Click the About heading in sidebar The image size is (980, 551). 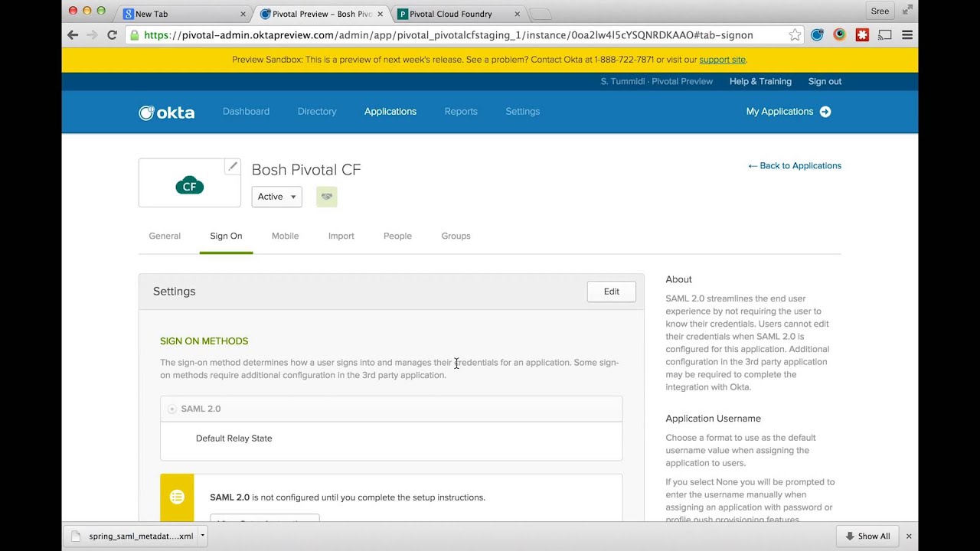click(x=678, y=279)
